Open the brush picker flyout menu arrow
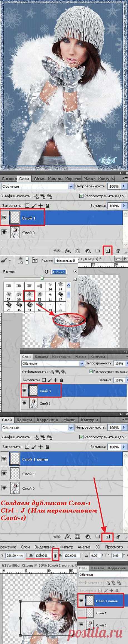This screenshot has width=128, height=644. [75, 271]
